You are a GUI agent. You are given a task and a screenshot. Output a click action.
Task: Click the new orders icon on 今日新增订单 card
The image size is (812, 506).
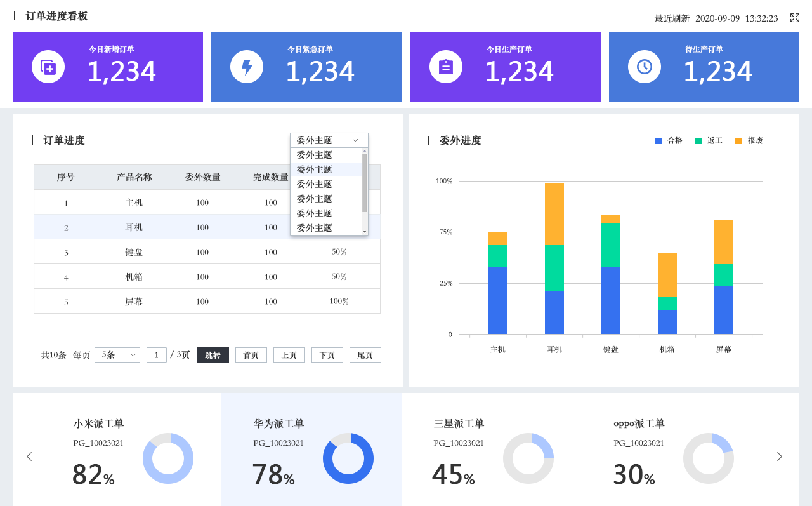pos(48,67)
